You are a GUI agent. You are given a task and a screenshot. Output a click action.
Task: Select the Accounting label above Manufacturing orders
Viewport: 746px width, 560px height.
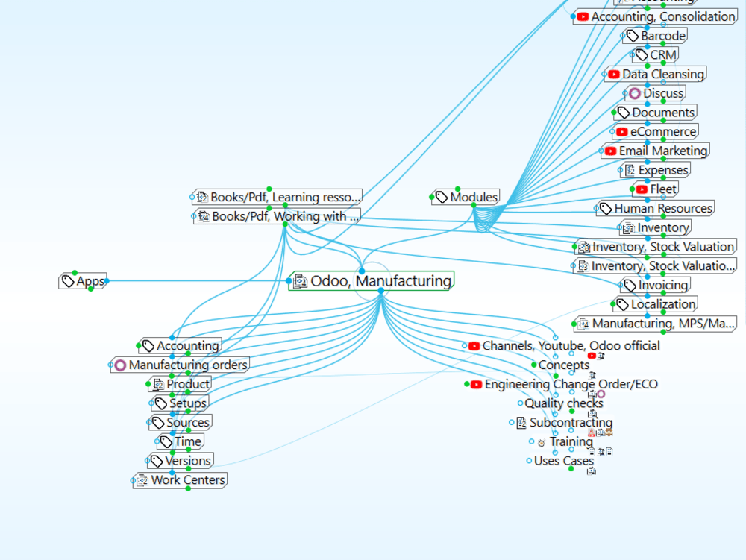[x=188, y=346]
